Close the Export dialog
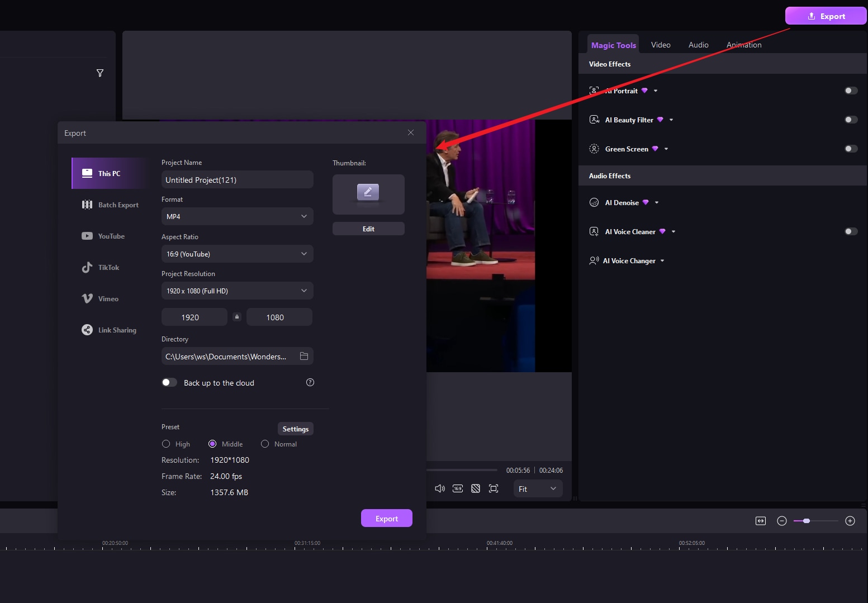Viewport: 868px width, 603px height. click(411, 132)
